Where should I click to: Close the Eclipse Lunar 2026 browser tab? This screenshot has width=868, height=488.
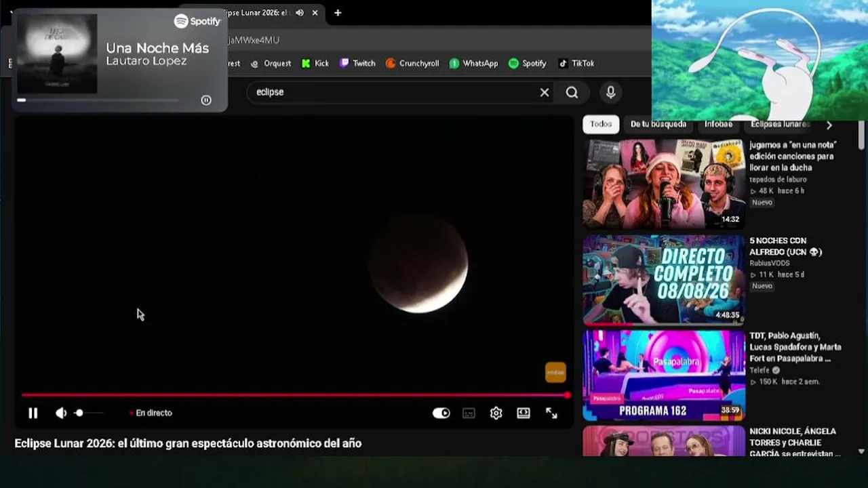(x=315, y=13)
